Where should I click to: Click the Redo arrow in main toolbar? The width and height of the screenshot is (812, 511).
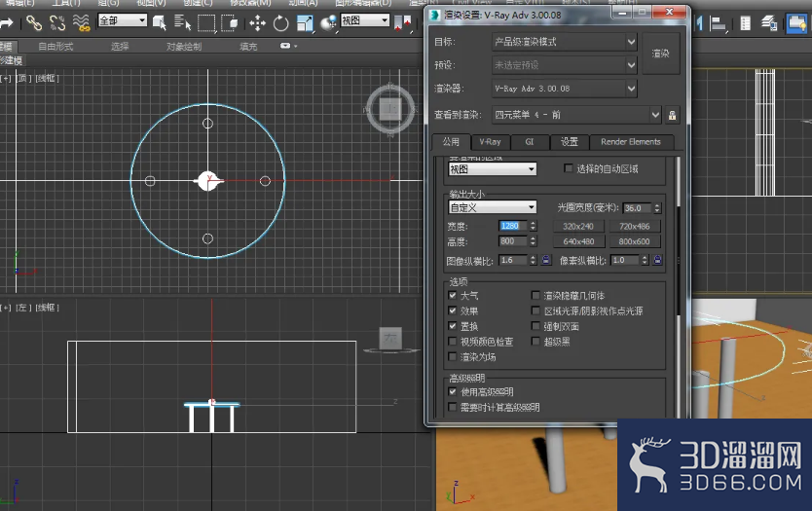point(6,22)
